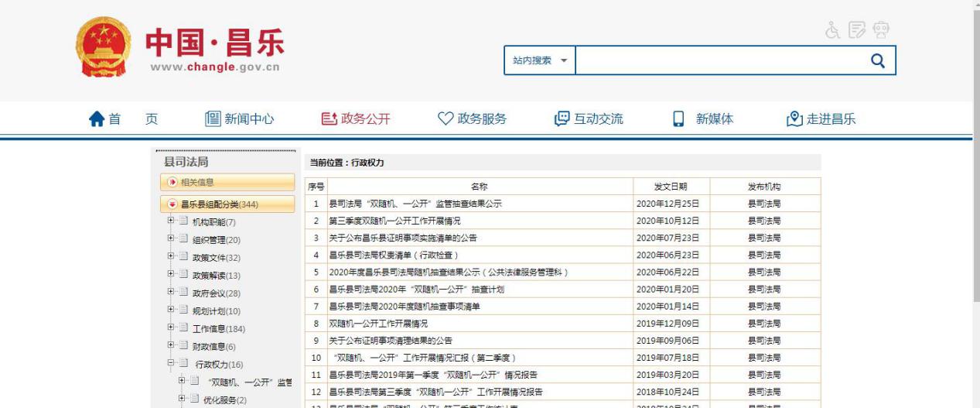
Task: Go to the 新闻中心 menu
Action: point(239,119)
